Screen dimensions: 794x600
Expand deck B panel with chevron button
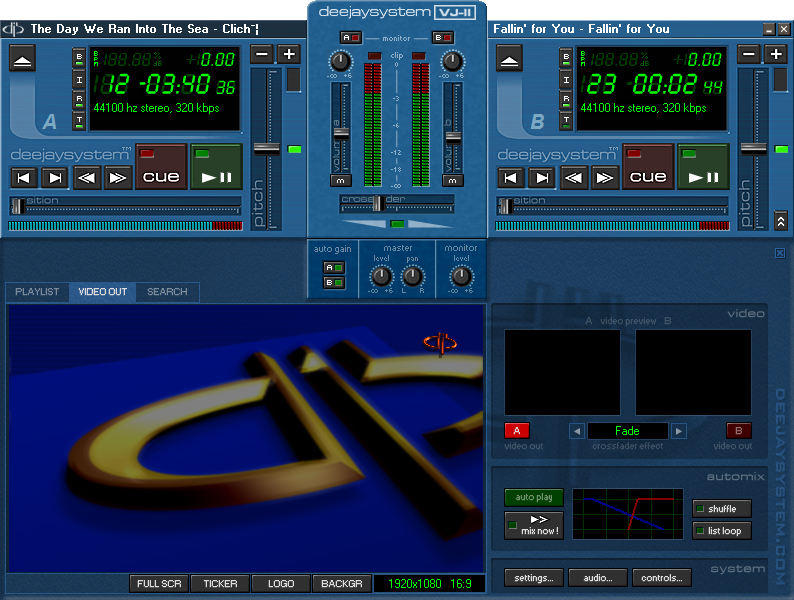pos(780,220)
